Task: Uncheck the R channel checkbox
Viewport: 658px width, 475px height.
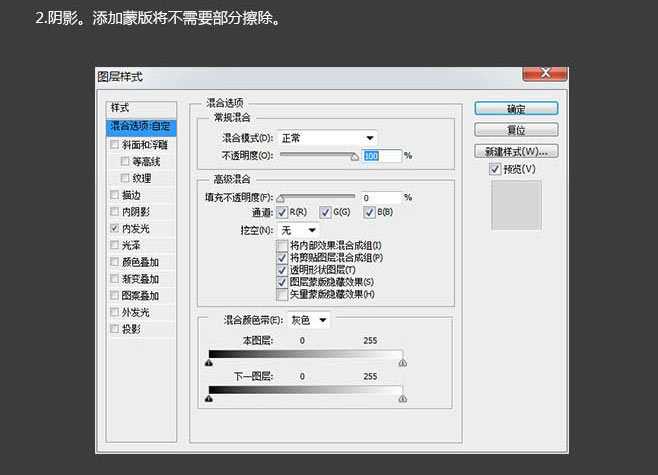Action: 282,213
